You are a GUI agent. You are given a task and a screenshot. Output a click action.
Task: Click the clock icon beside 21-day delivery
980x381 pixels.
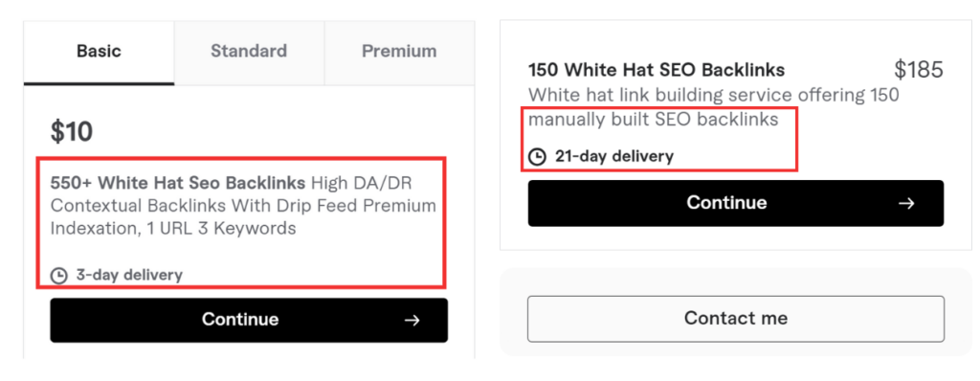537,156
